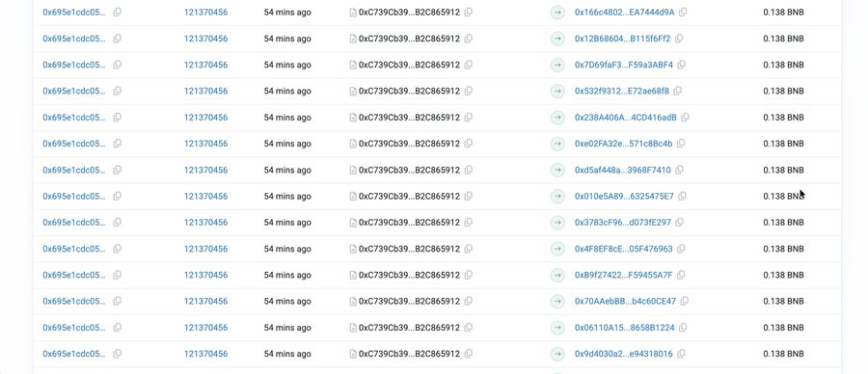Image resolution: width=868 pixels, height=374 pixels.
Task: Copy address 0x9d4030a2...e94318016 via its copy icon
Action: pos(682,354)
